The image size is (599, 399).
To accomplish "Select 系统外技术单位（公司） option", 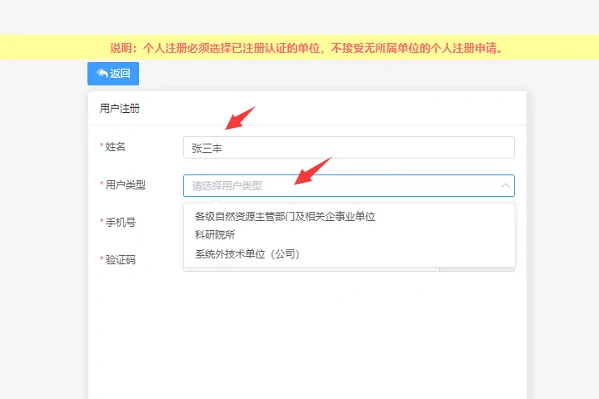I will pos(247,254).
